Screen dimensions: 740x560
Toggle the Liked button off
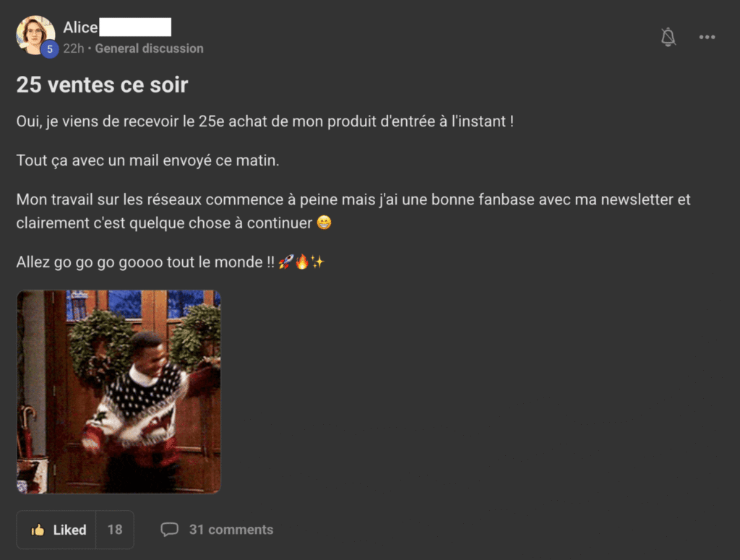[56, 530]
